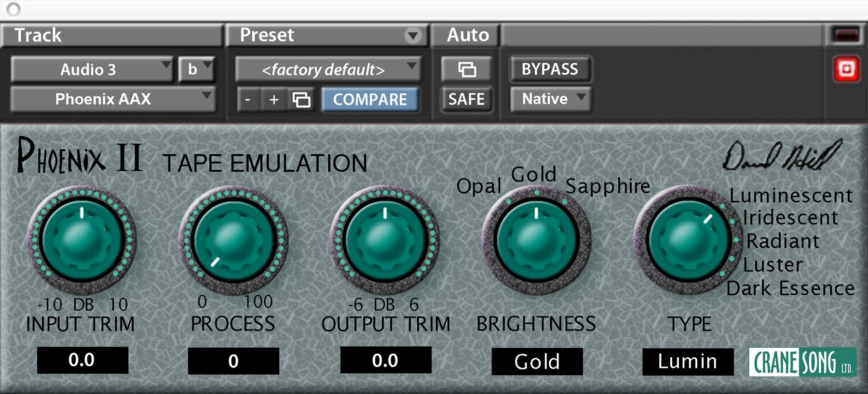
Task: Click the Crane Song Ltd logo
Action: point(802,362)
